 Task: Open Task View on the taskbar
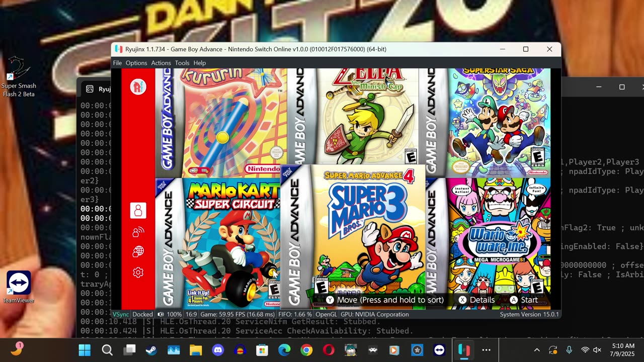pyautogui.click(x=130, y=350)
